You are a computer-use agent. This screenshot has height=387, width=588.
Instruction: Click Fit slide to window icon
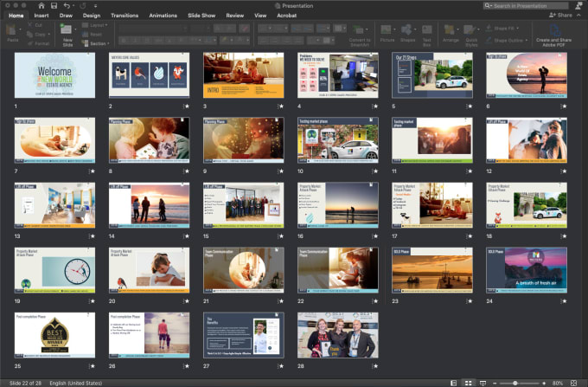pyautogui.click(x=574, y=383)
